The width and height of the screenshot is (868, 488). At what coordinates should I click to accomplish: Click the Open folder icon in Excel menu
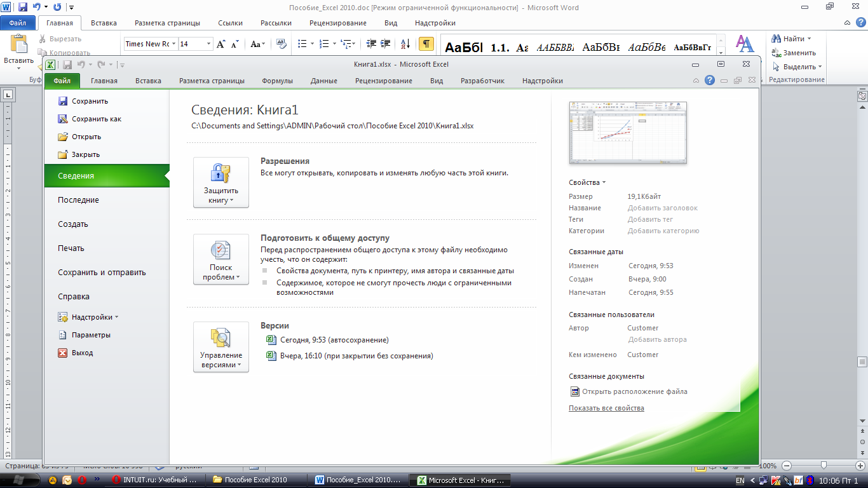click(x=62, y=137)
